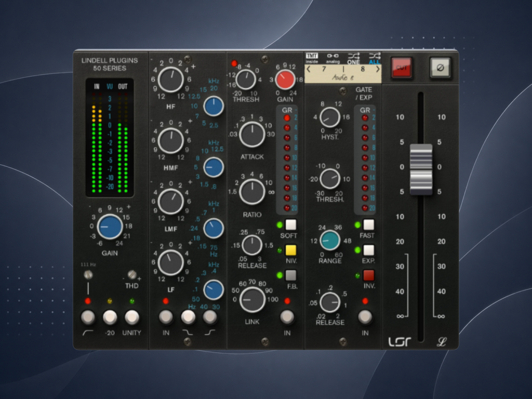Click the LF blue frequency knob
The height and width of the screenshot is (399, 532).
[x=214, y=290]
